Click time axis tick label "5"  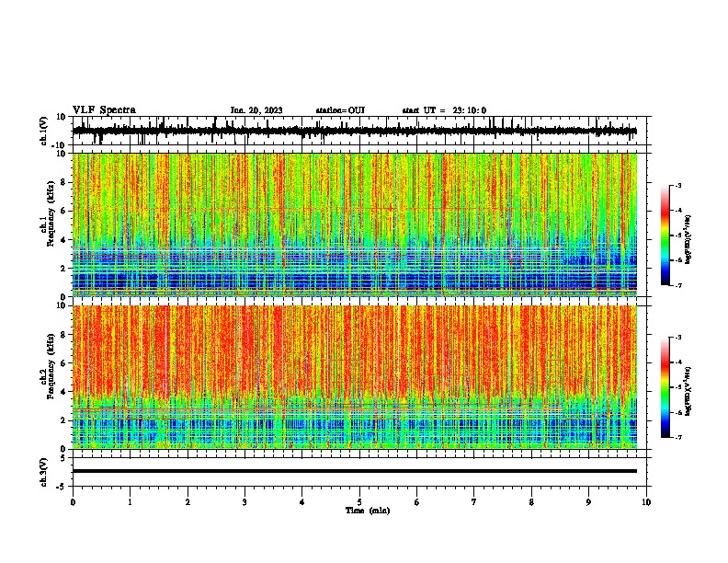coord(359,502)
